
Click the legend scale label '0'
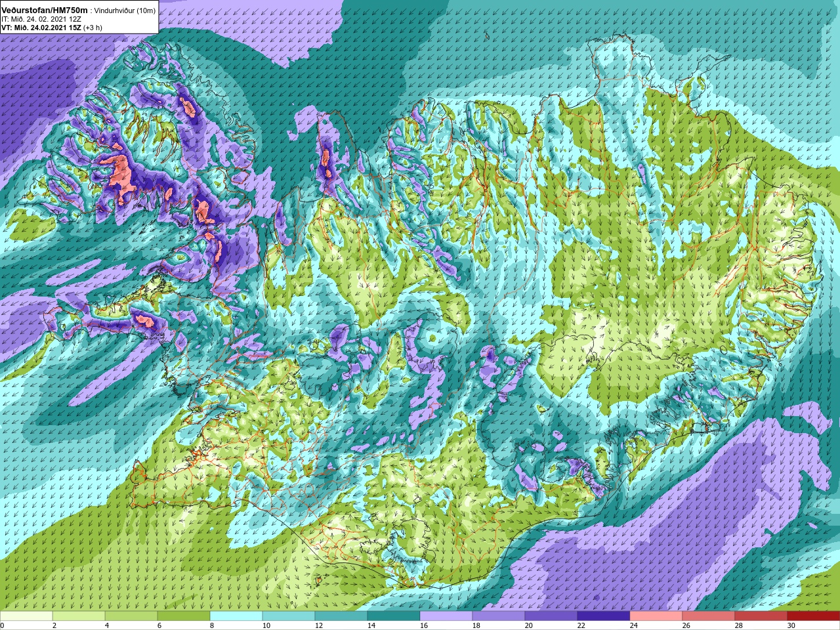3,625
